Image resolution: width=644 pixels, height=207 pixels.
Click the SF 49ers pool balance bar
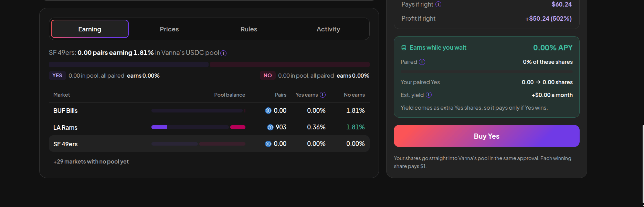[x=198, y=144]
